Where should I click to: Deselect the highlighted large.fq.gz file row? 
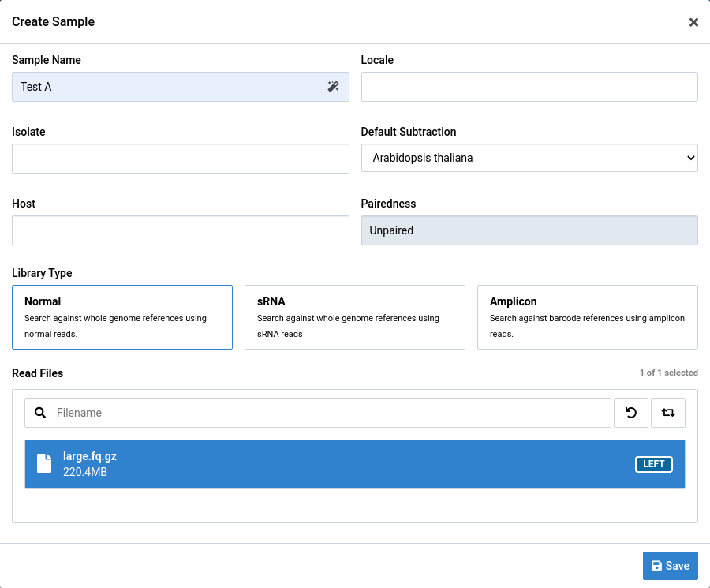click(x=354, y=463)
